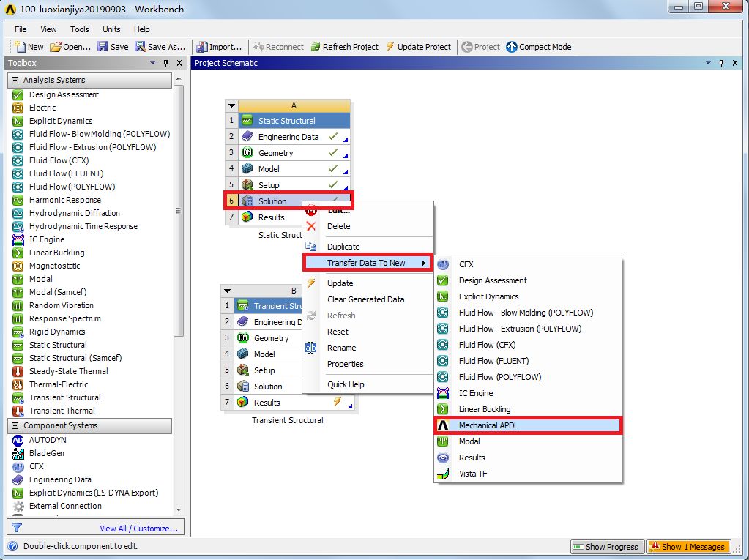Select Explicit Dynamics in Toolbox Analysis Systems
Image resolution: width=749 pixels, height=560 pixels.
[x=61, y=121]
